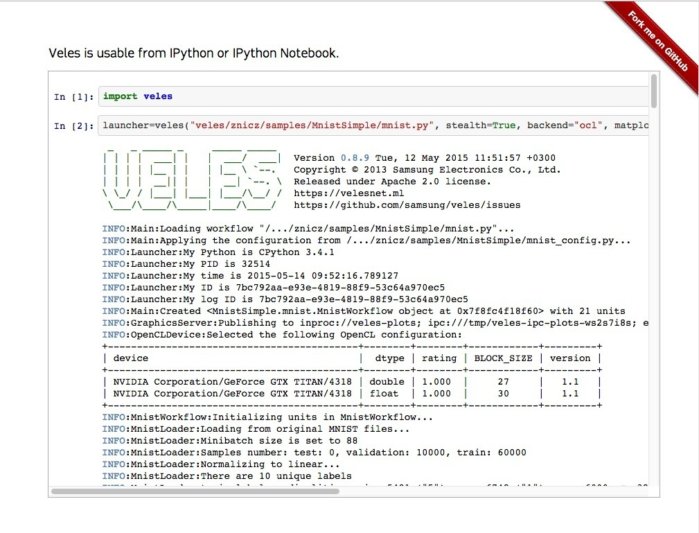Select the GeForce GTX TITAN double row
This screenshot has height=533, width=699.
(350, 381)
